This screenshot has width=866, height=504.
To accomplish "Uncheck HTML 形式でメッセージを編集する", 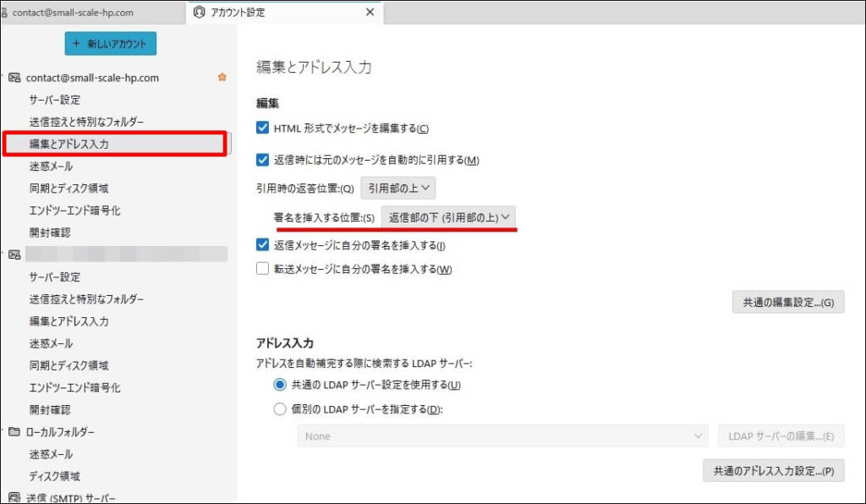I will [x=263, y=129].
